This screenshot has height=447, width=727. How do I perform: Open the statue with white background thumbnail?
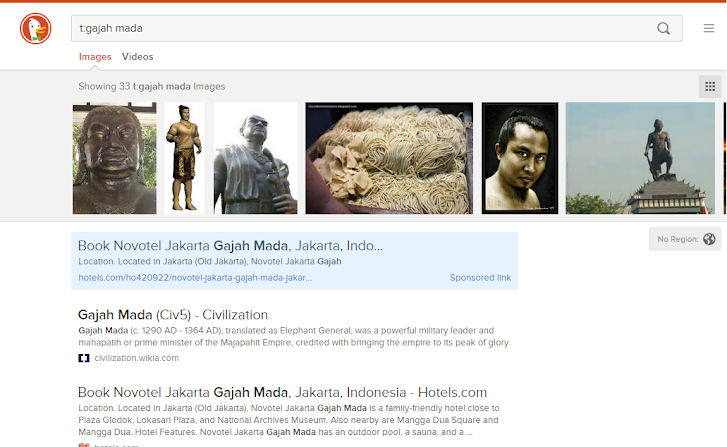click(255, 158)
